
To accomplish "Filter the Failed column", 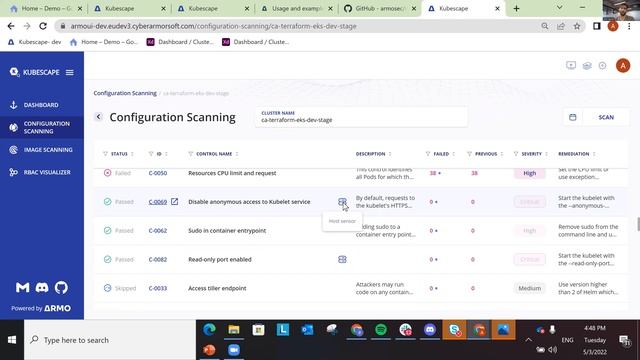I will coord(428,154).
